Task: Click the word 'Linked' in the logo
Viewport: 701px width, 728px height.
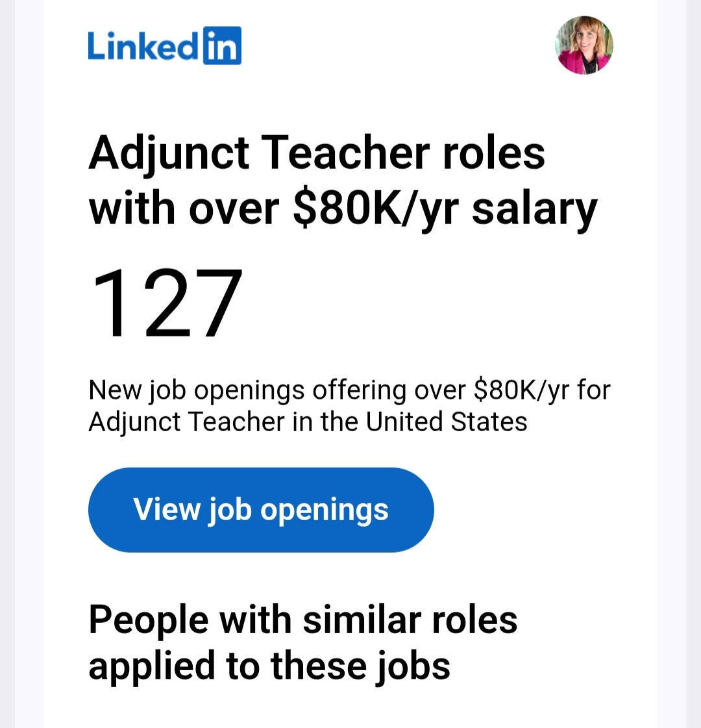Action: point(143,45)
